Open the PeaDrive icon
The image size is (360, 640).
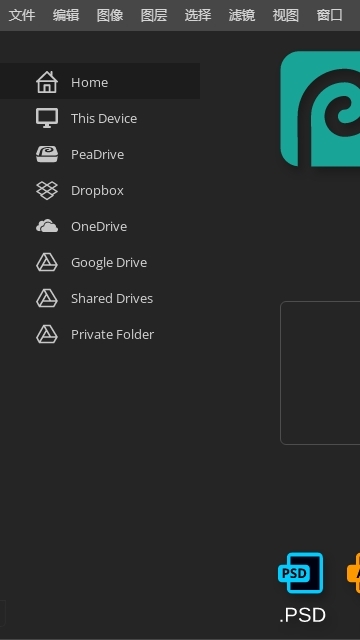click(47, 154)
